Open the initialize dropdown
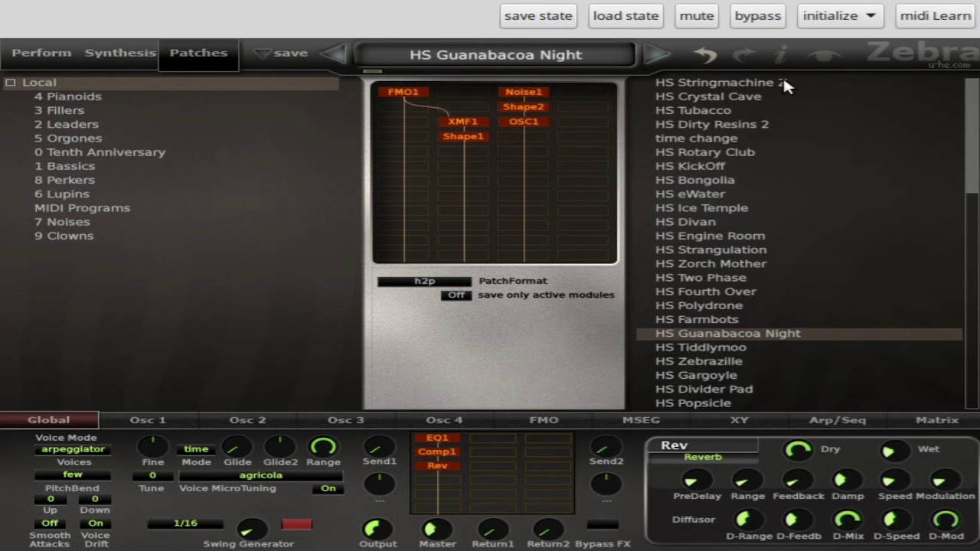Image resolution: width=980 pixels, height=551 pixels. pyautogui.click(x=840, y=15)
